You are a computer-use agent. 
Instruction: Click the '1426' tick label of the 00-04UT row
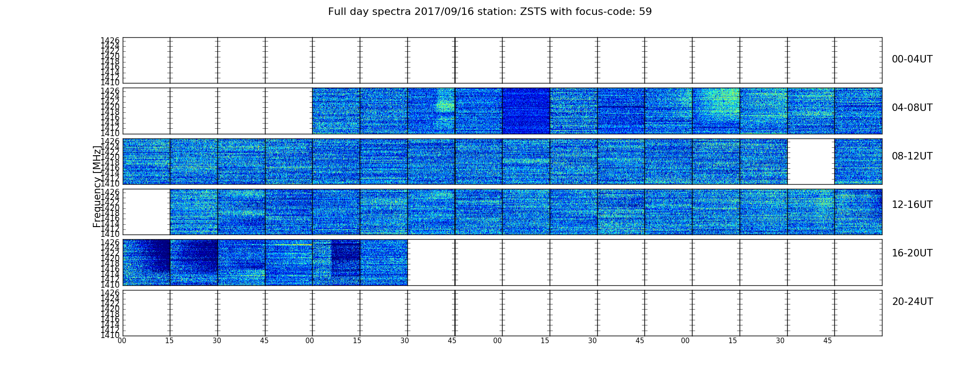[110, 41]
